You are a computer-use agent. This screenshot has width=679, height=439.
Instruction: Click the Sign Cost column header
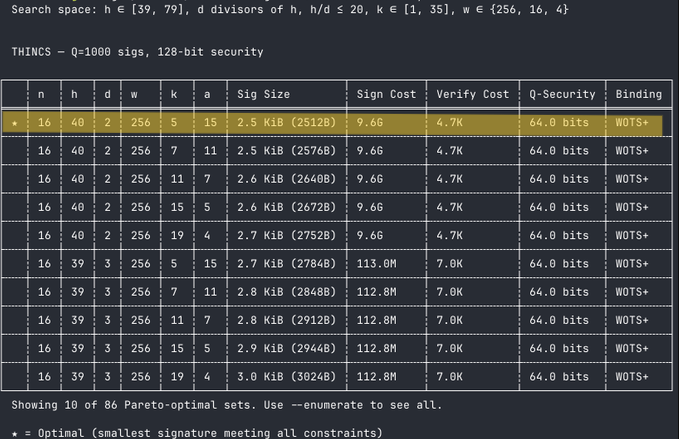click(x=386, y=94)
